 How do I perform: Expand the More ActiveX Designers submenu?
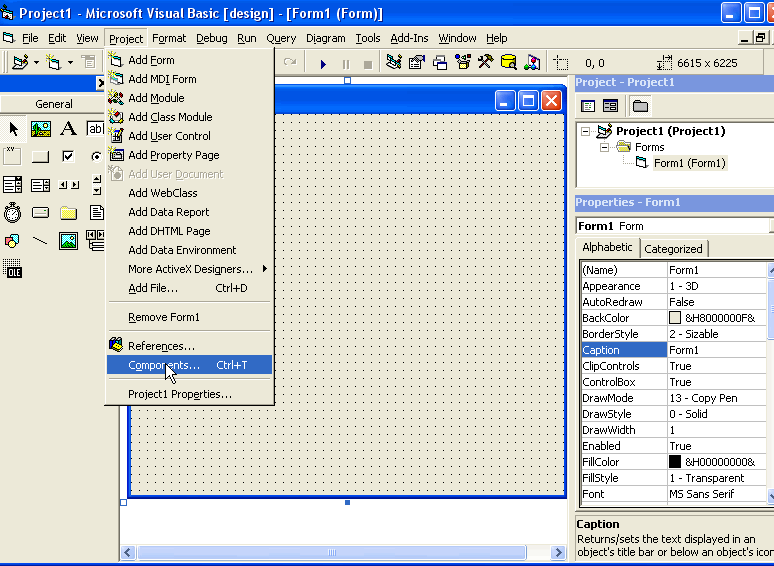pyautogui.click(x=190, y=269)
